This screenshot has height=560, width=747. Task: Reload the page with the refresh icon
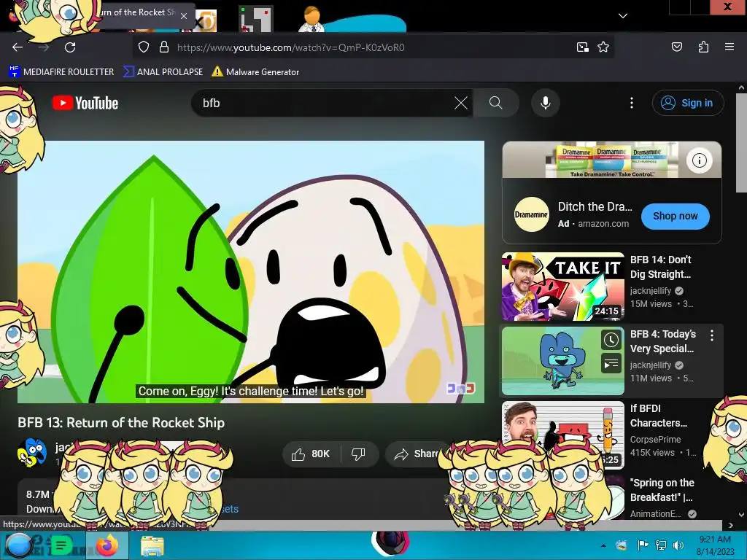pos(70,47)
